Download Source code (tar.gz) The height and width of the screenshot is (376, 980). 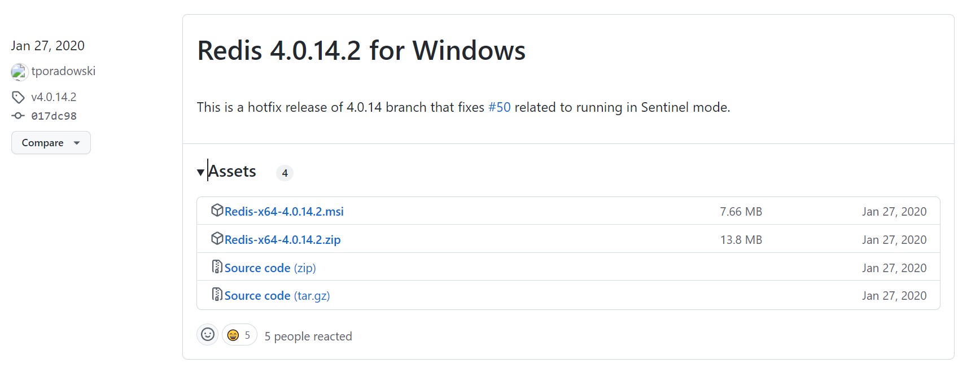pyautogui.click(x=277, y=296)
